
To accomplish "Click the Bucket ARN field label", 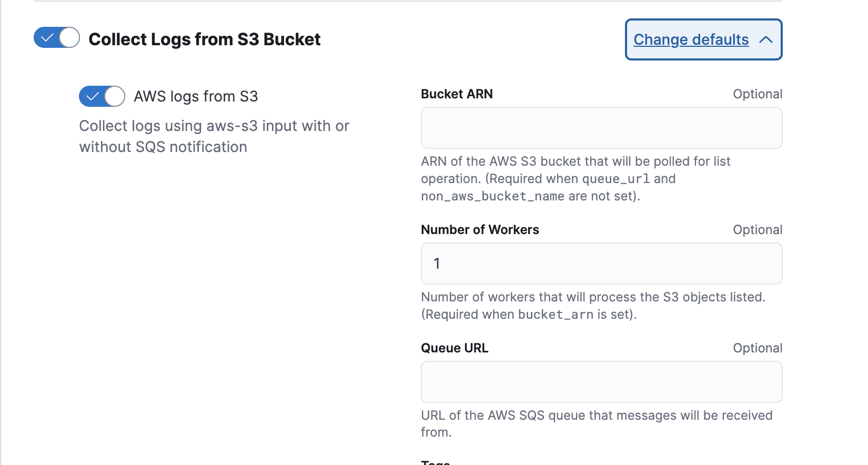I will point(457,94).
